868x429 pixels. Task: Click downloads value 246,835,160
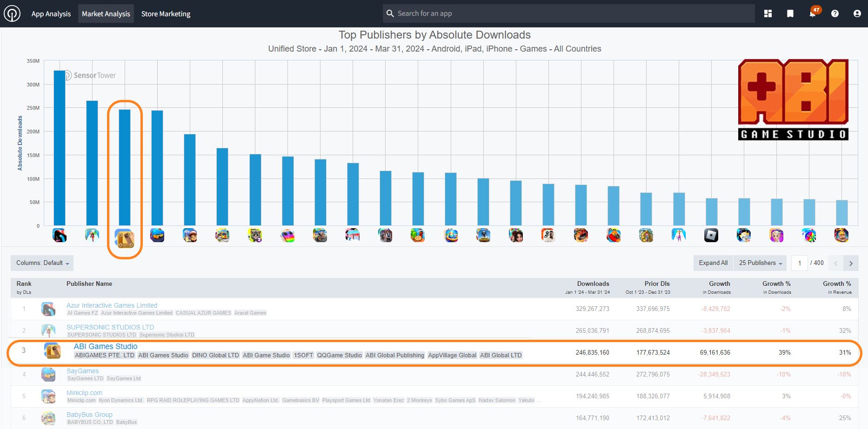click(592, 352)
